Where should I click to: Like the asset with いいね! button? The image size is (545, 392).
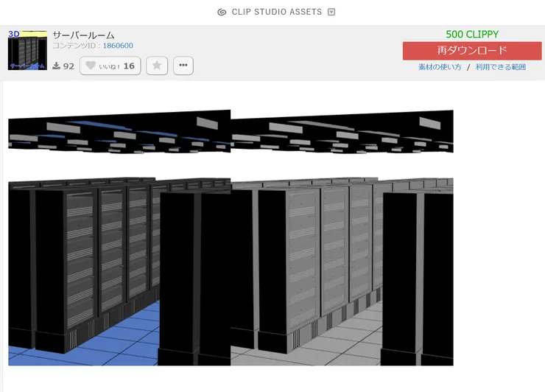click(110, 66)
